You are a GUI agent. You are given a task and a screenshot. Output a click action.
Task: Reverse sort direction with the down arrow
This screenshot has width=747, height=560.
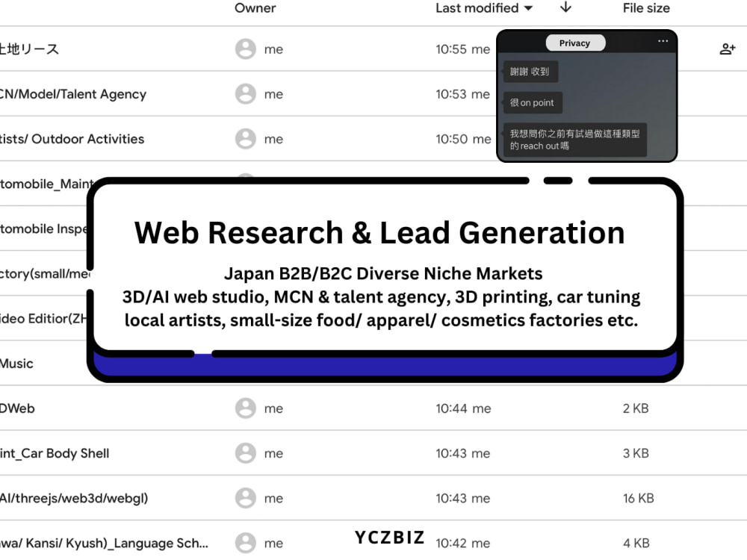tap(565, 7)
